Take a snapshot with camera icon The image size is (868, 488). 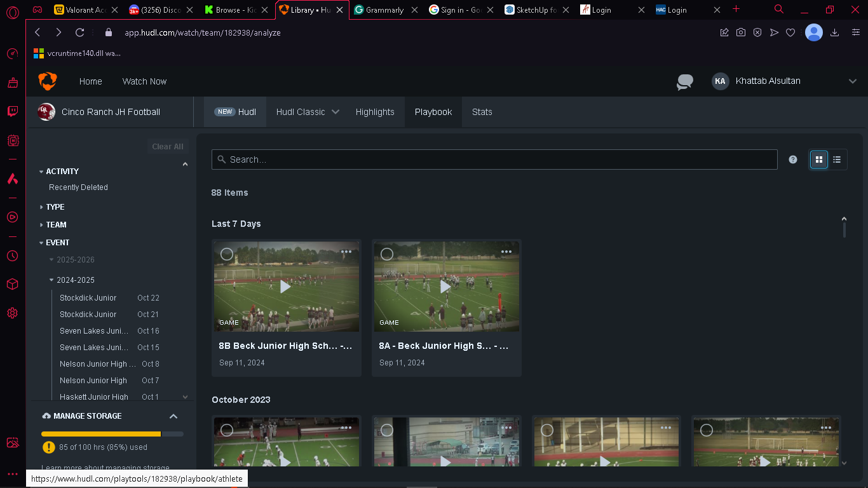click(x=741, y=32)
